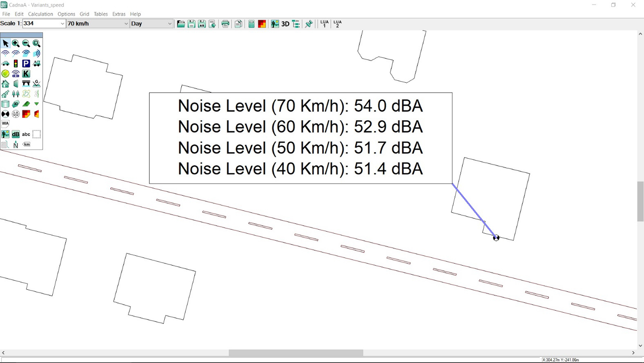Open the 3D view from toolbar
The height and width of the screenshot is (363, 644).
(x=285, y=24)
